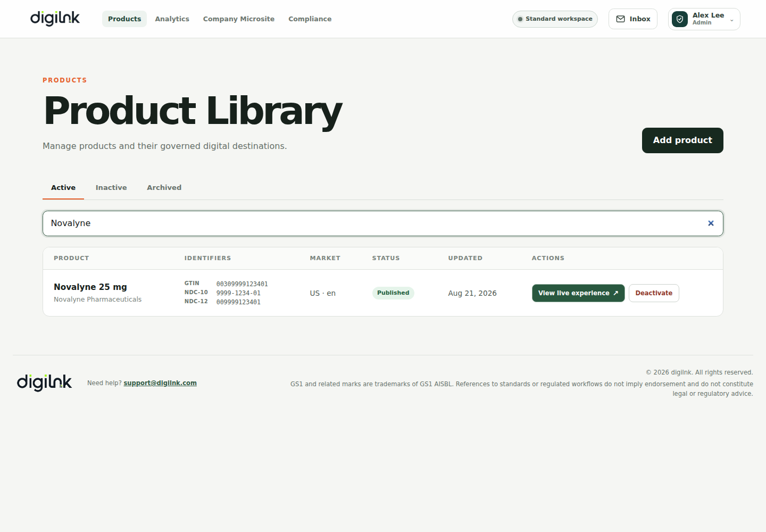The image size is (766, 532).
Task: Click the shield avatar icon beside Alex Lee
Action: 680,19
